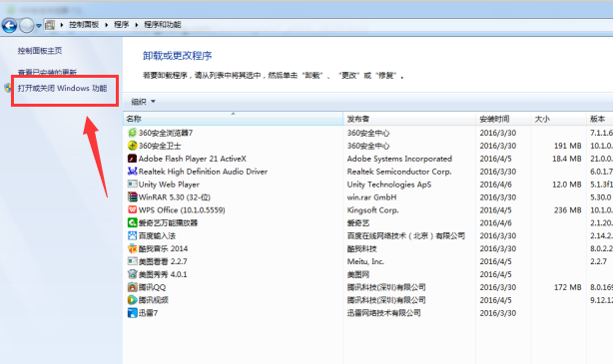Viewport: 613px width, 364px height.
Task: Select the 360安全浏览器7 icon
Action: point(132,133)
